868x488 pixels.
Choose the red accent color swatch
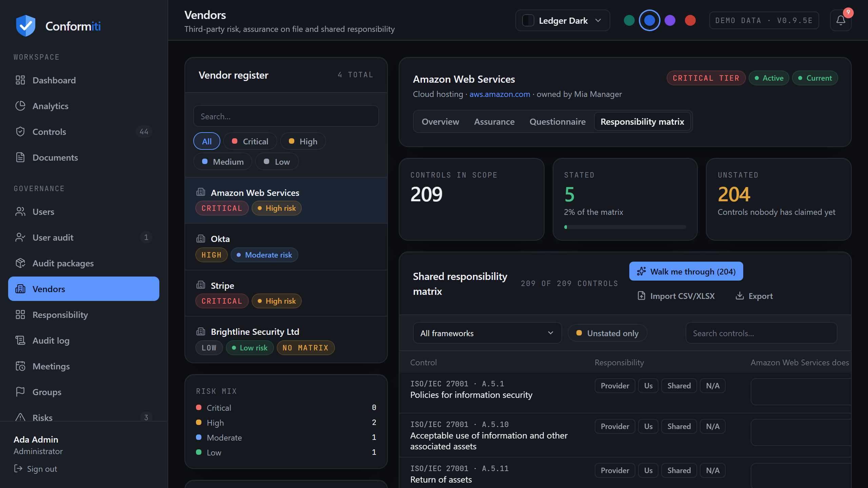(690, 20)
